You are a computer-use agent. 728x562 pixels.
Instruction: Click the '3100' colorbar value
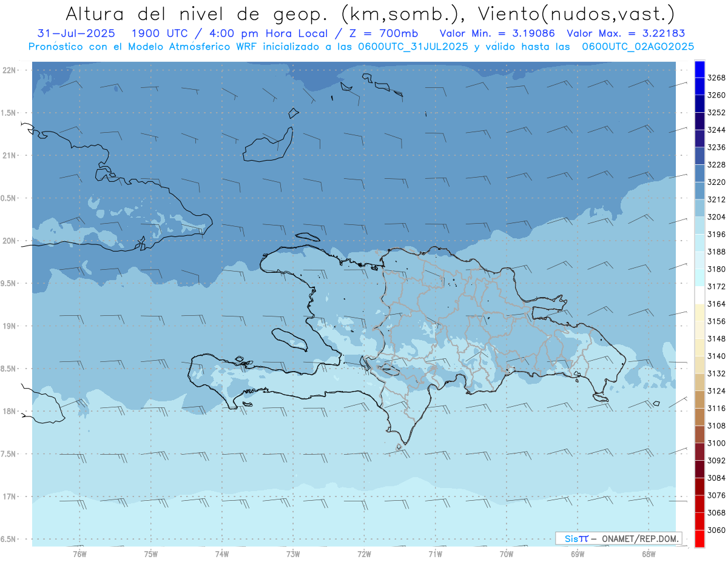click(716, 443)
